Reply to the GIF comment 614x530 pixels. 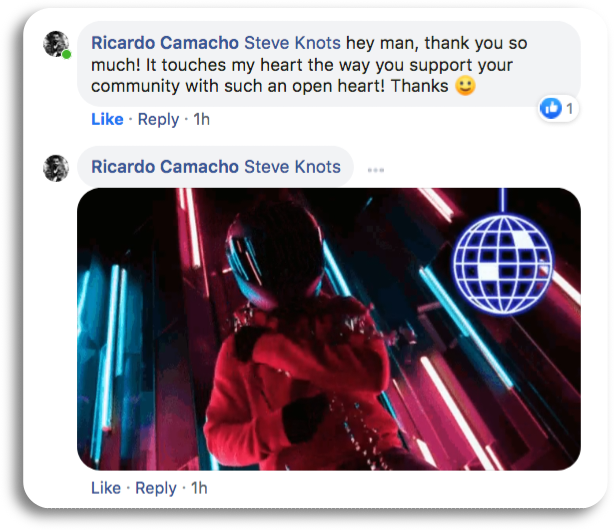click(156, 488)
